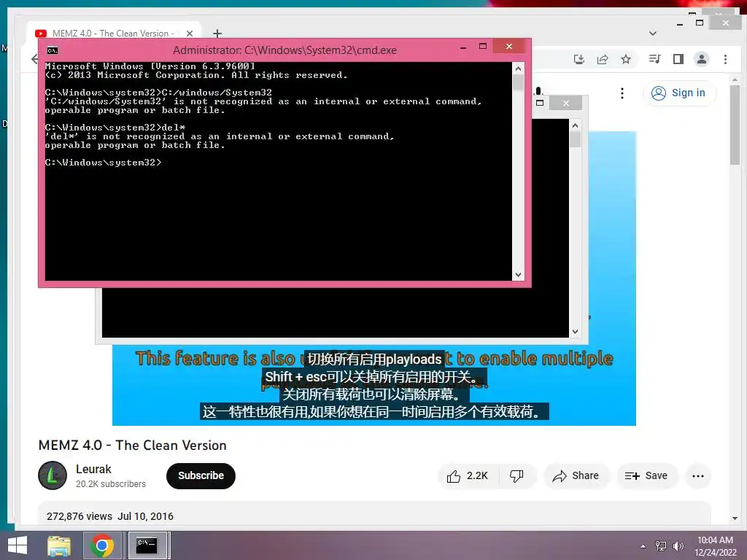Select the cmd taskbar button
Screen dimensions: 747x560
[x=147, y=545]
